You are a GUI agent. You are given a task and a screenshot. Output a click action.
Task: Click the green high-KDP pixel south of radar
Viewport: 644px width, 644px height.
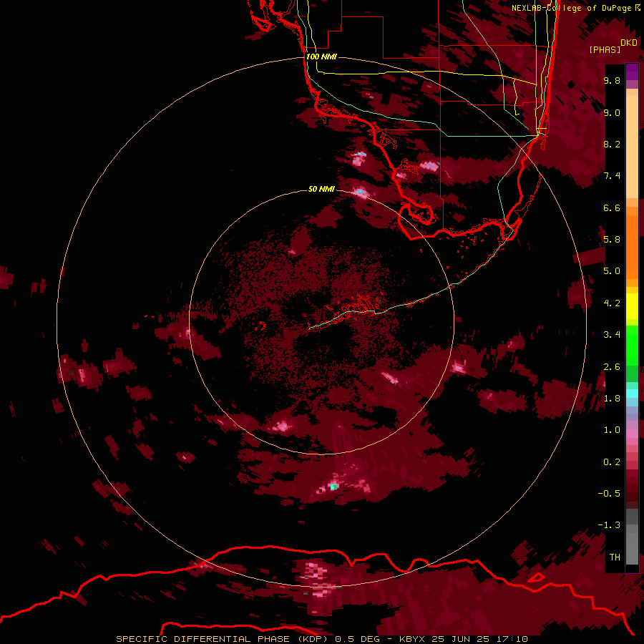pos(334,487)
